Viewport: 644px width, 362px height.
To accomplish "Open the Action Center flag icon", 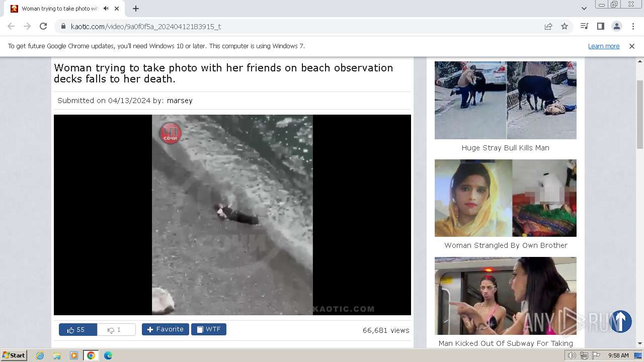I will (x=596, y=355).
